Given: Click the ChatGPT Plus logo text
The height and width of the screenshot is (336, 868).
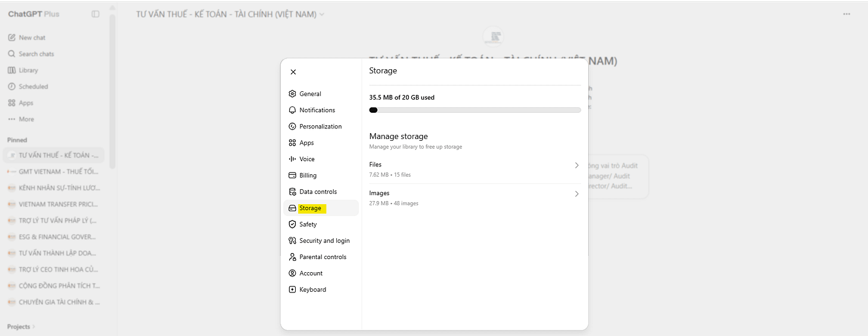Looking at the screenshot, I should 33,14.
